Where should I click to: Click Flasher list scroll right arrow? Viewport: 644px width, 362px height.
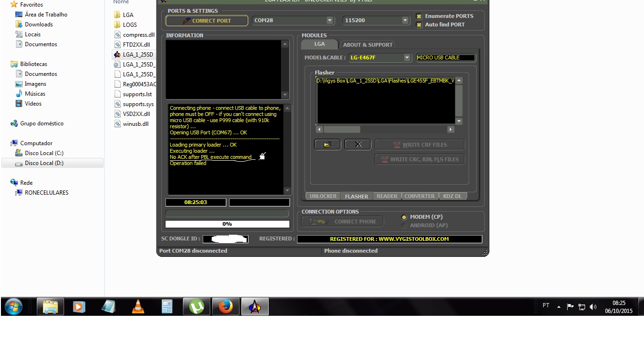(451, 129)
